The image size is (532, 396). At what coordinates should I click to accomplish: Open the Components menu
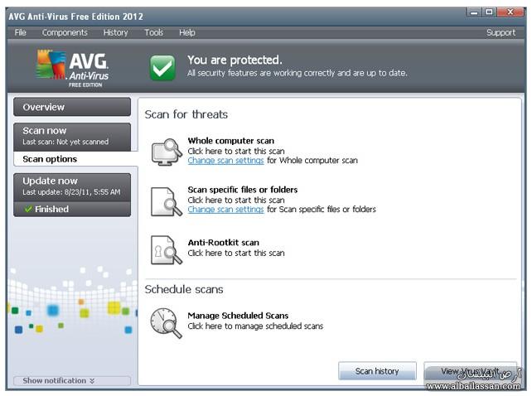click(65, 32)
